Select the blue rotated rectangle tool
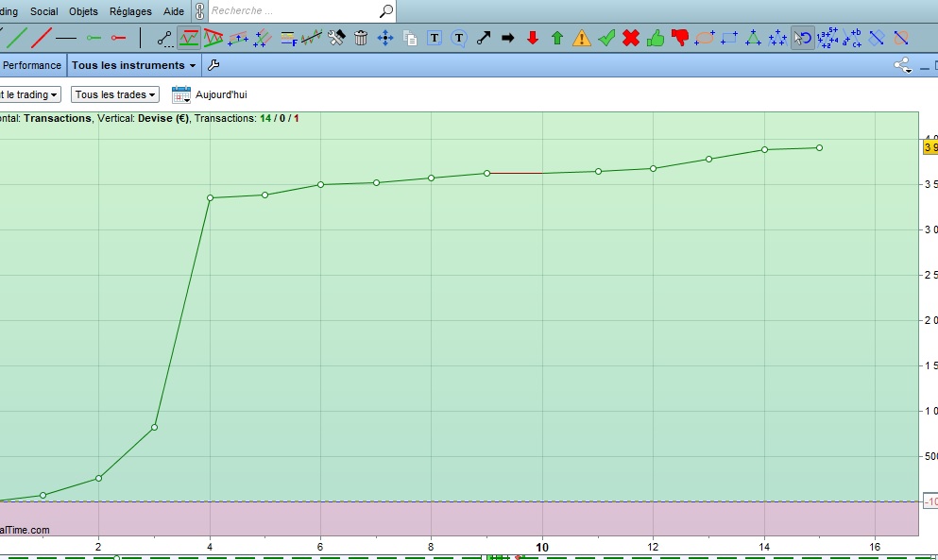This screenshot has height=560, width=938. point(877,39)
